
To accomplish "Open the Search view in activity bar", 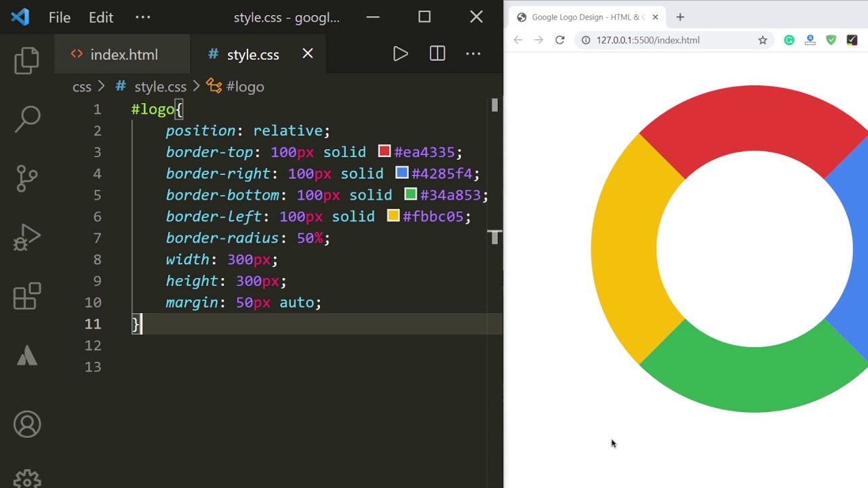I will (27, 119).
